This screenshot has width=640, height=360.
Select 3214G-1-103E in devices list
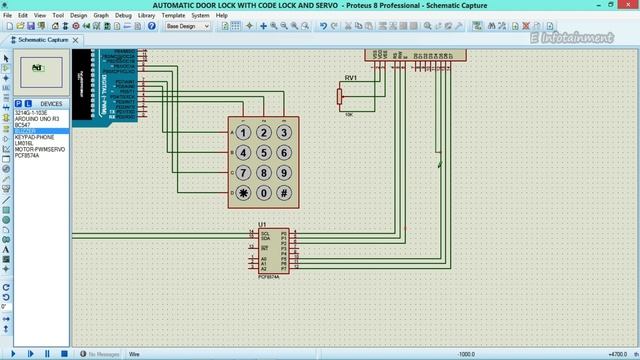(x=31, y=113)
